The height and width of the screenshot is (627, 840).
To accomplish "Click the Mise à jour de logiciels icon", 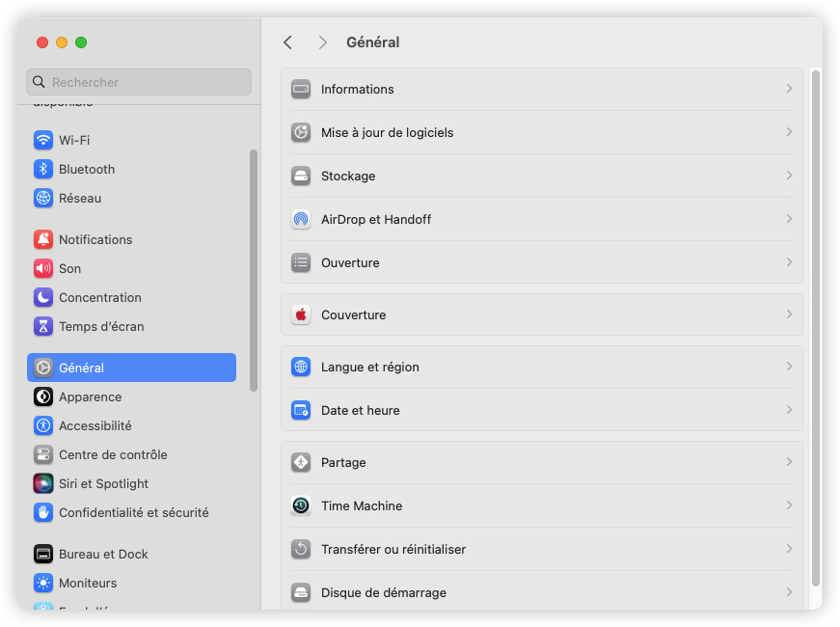I will (301, 132).
